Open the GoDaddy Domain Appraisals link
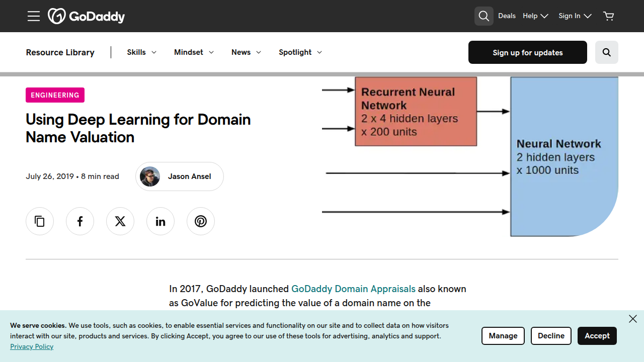The width and height of the screenshot is (644, 362). coord(353,289)
